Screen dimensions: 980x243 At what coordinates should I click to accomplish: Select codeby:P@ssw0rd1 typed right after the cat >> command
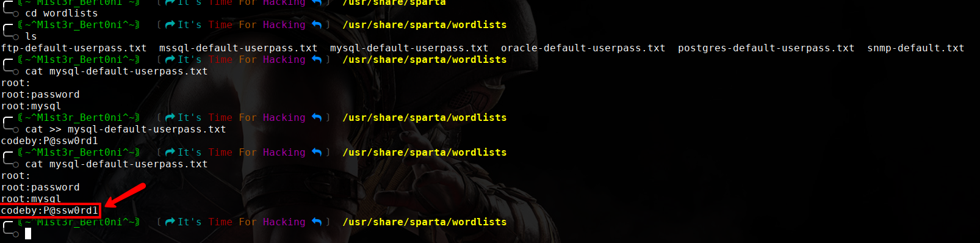click(x=49, y=141)
